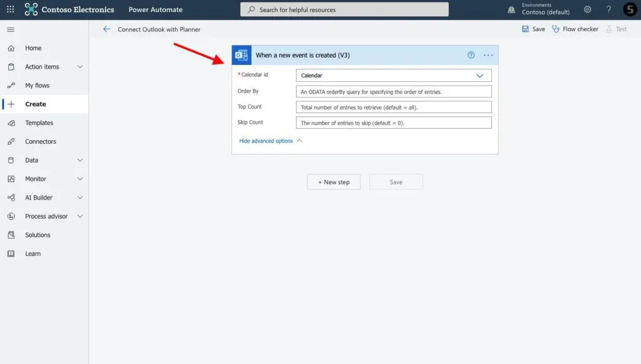Open My flows in the sidebar
The width and height of the screenshot is (641, 364).
click(x=37, y=86)
